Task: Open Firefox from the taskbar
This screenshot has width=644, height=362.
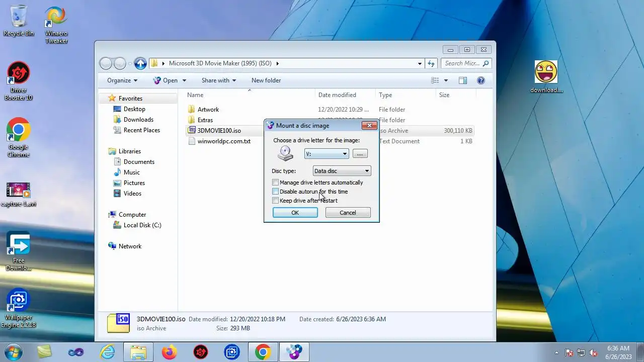Action: click(x=170, y=352)
